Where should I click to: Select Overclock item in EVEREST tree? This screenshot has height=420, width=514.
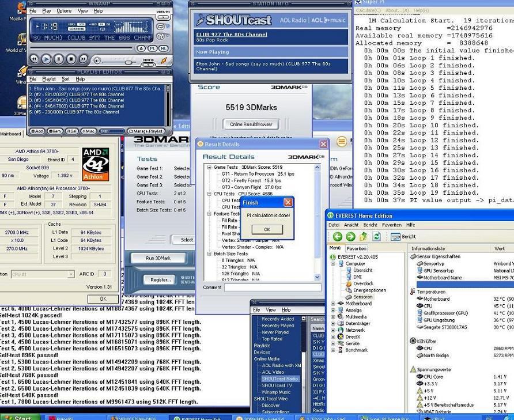coord(363,283)
